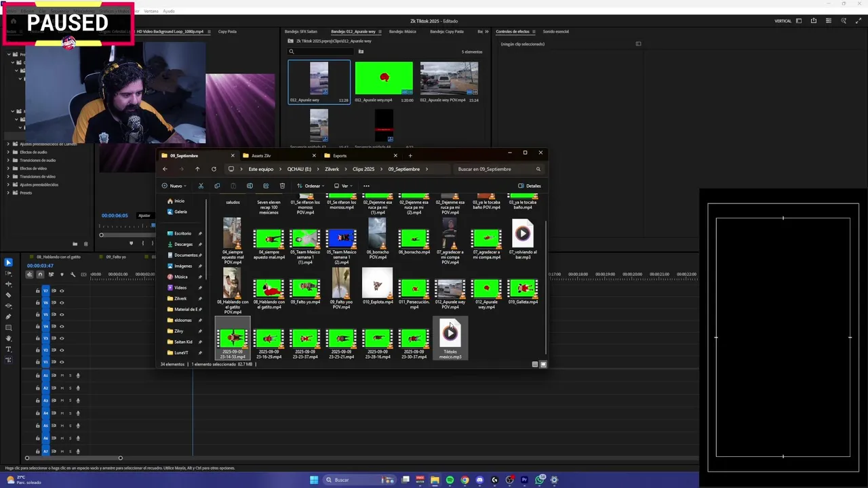Mute audio track A1
The height and width of the screenshot is (488, 868).
[62, 375]
